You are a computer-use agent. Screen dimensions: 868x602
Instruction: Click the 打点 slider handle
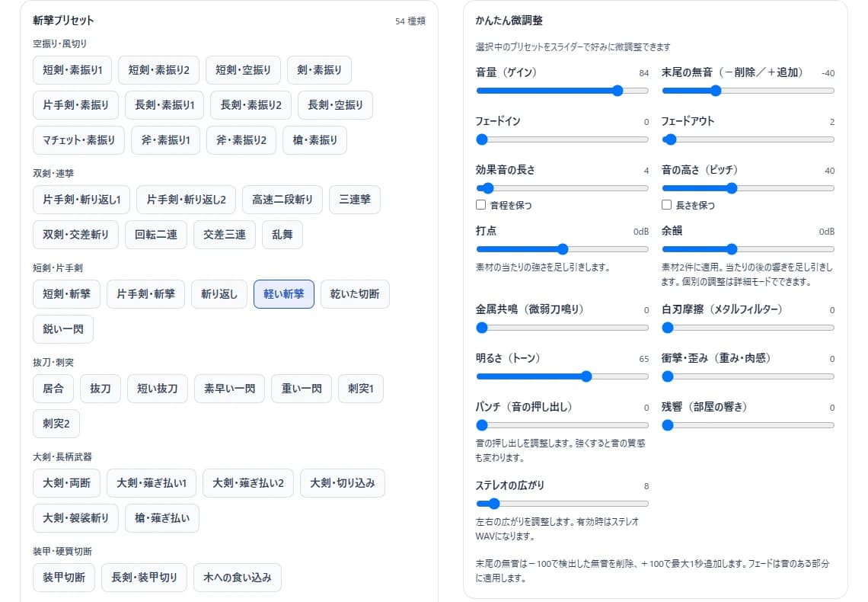[563, 249]
